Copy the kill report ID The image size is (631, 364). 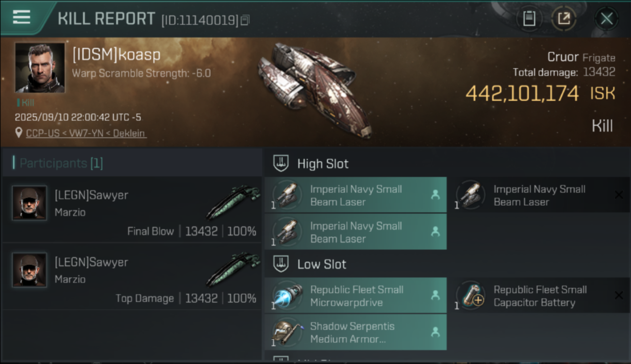245,20
